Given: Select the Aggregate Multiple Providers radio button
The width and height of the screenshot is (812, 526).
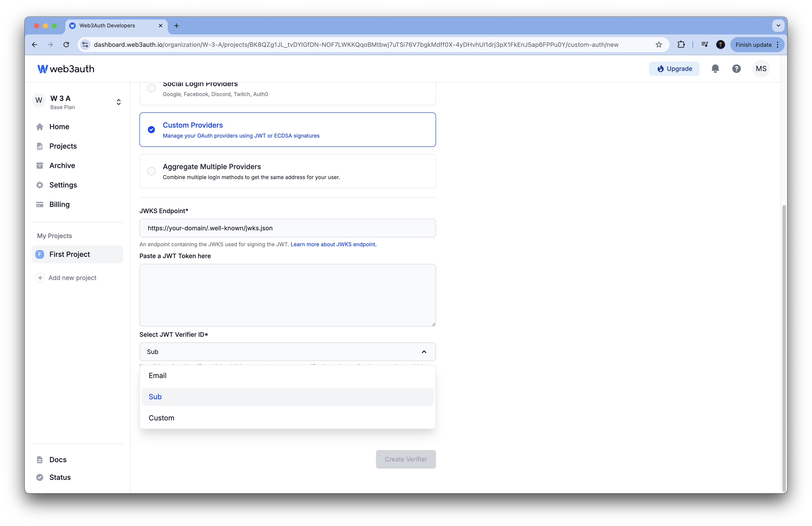Looking at the screenshot, I should pos(151,171).
